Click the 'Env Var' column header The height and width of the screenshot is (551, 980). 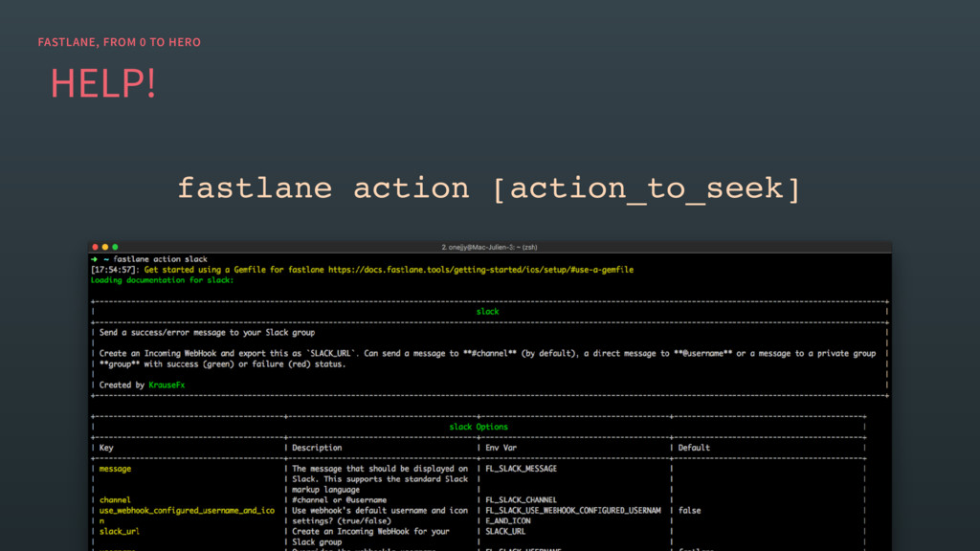point(501,448)
